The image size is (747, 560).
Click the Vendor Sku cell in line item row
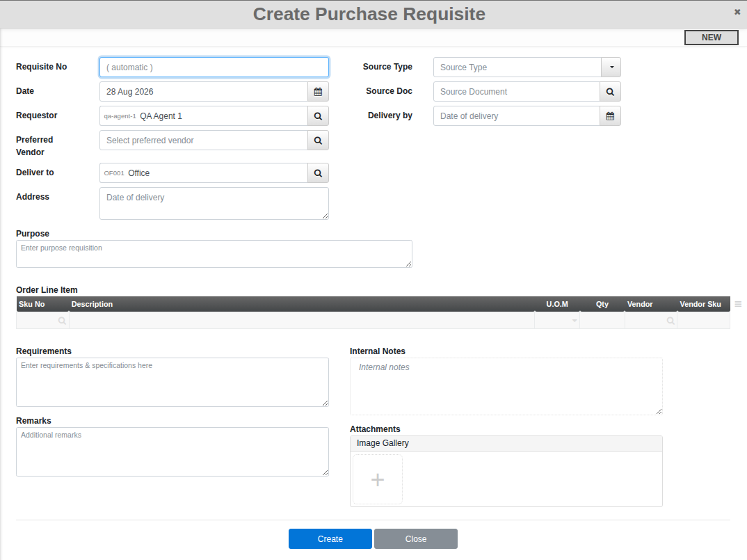tap(704, 320)
